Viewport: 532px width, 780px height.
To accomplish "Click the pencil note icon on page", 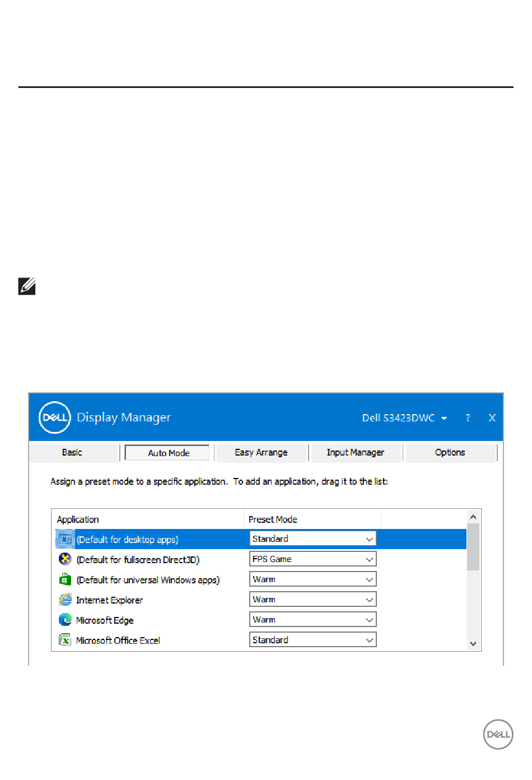I will pos(27,286).
